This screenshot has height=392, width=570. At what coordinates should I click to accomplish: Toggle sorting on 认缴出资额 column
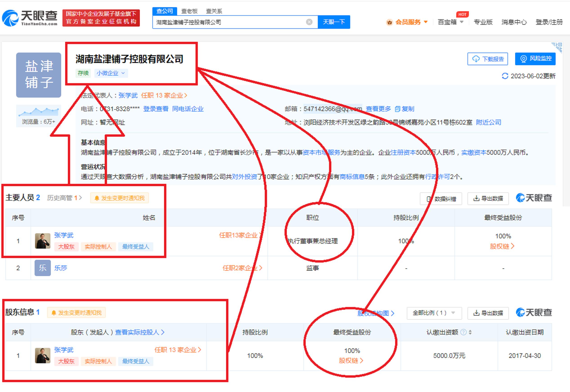point(470,332)
